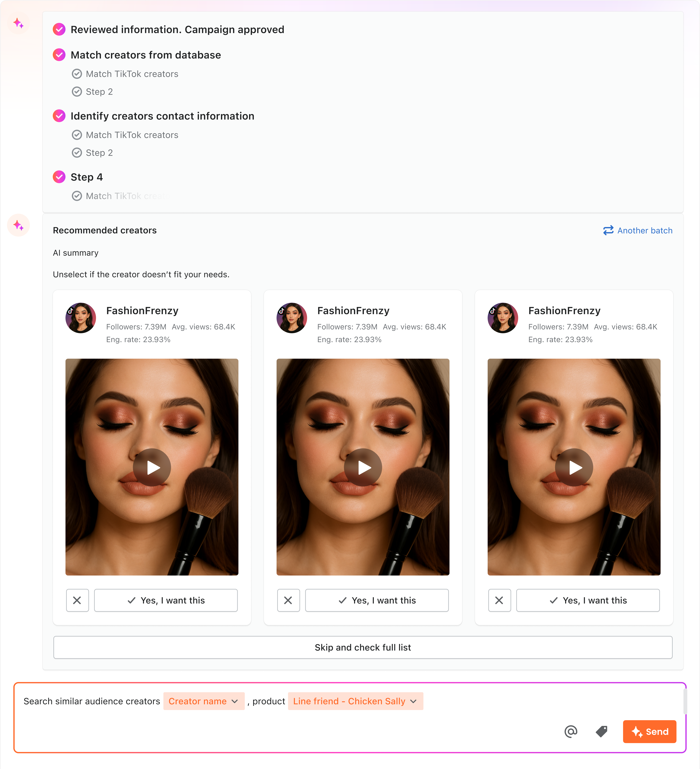Click Another batch link
The image size is (700, 769).
click(x=638, y=230)
